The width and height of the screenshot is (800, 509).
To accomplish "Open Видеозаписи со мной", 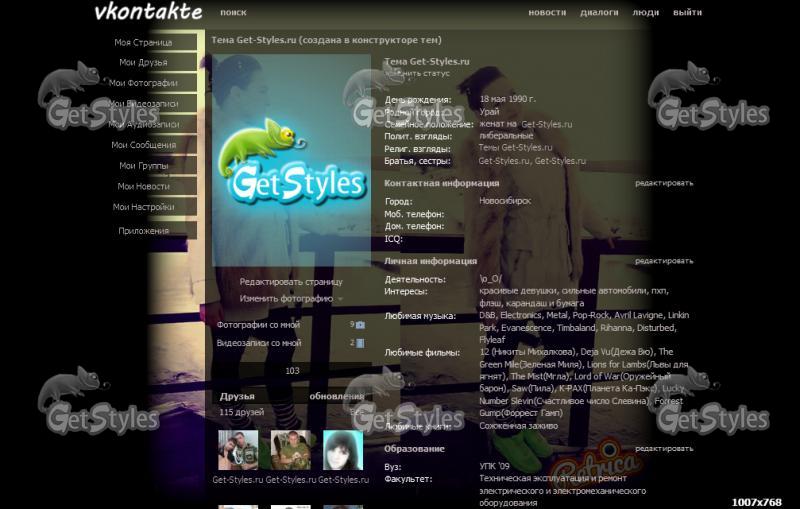I will pyautogui.click(x=259, y=343).
